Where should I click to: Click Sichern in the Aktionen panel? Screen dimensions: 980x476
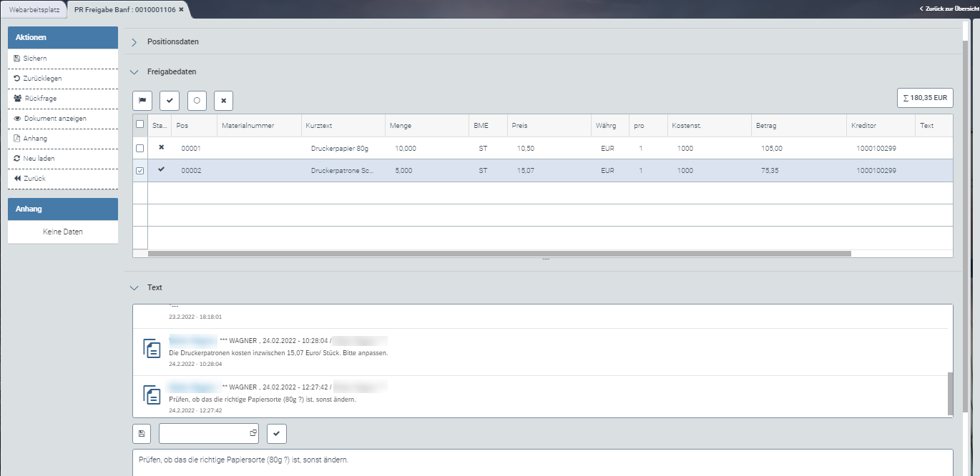35,59
